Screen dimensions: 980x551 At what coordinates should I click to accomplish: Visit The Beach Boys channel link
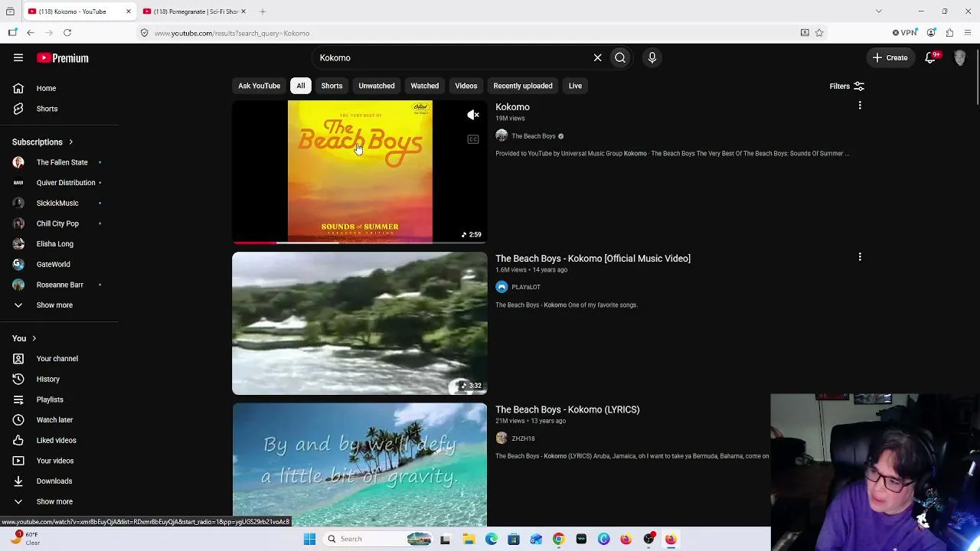533,136
